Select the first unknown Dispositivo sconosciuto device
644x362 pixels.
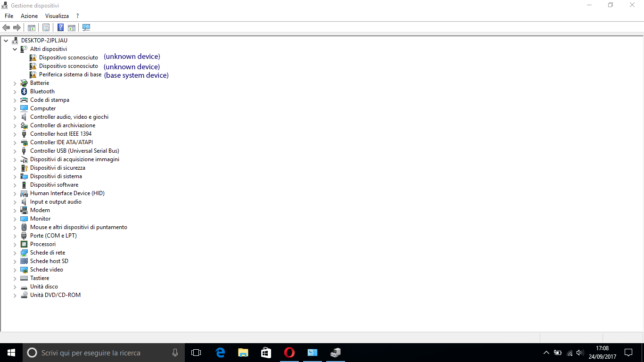click(68, 57)
